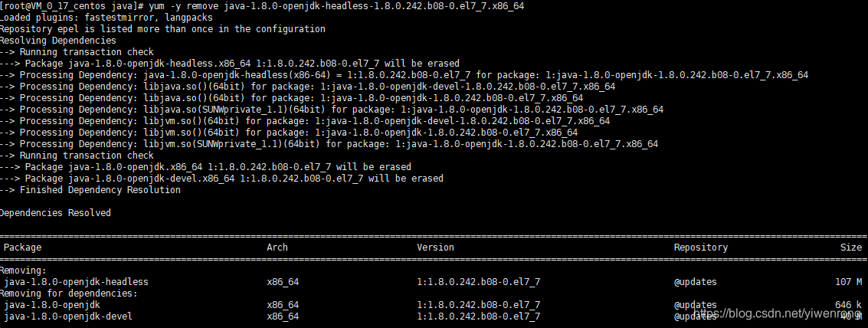868x328 pixels.
Task: Click the 'Dependencies Resolved' text
Action: coord(55,213)
